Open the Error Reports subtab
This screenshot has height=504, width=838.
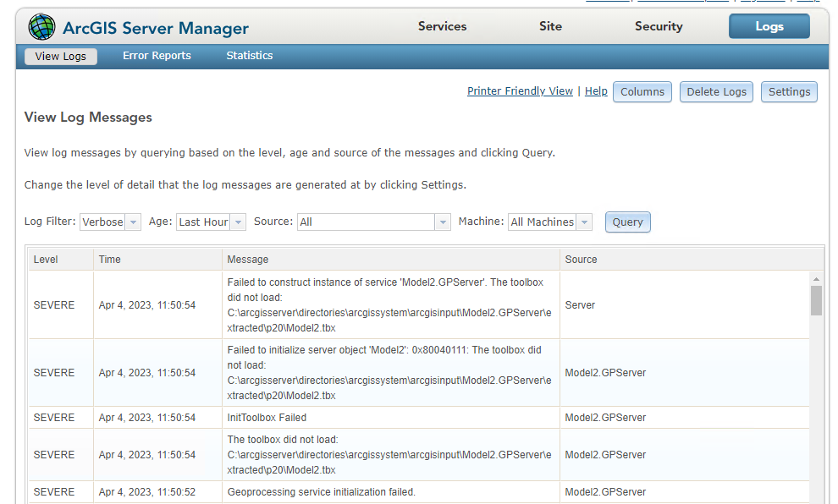pos(157,56)
